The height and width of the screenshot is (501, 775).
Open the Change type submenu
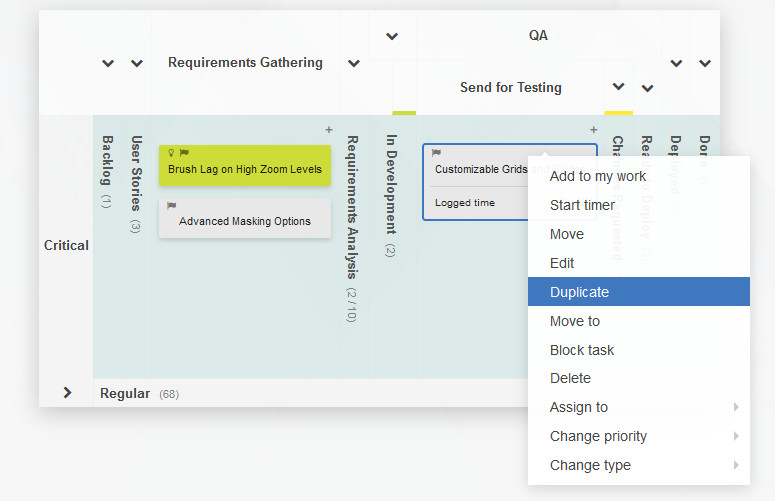(x=639, y=465)
